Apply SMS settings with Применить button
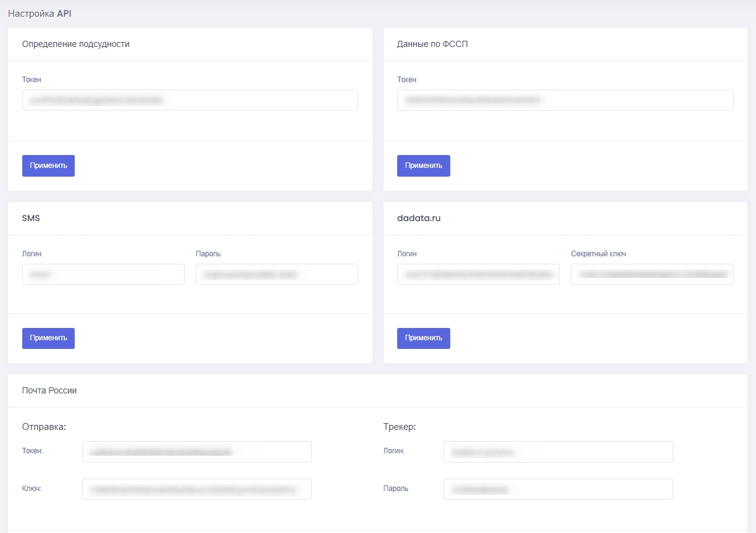This screenshot has width=756, height=533. (48, 338)
